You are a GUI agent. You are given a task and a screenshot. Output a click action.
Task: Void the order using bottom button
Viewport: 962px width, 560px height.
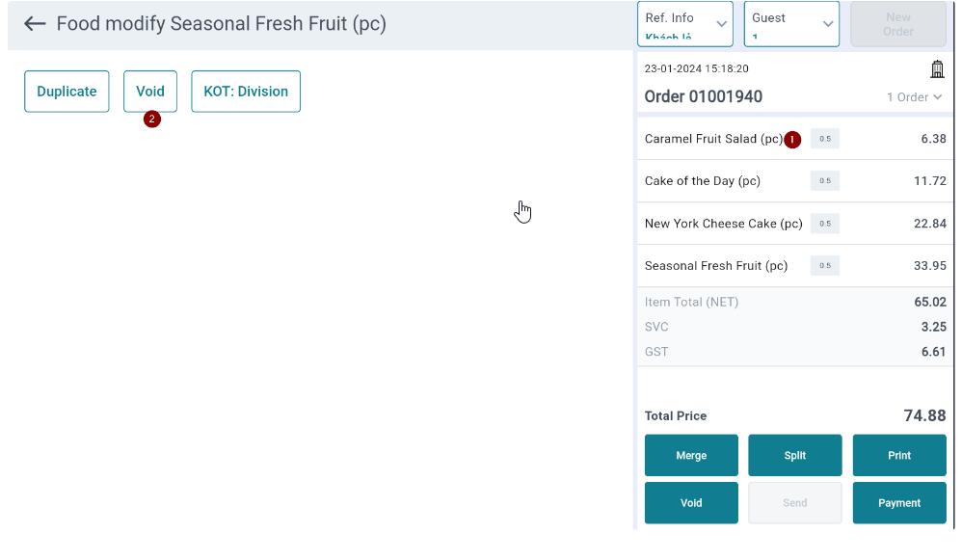point(691,503)
